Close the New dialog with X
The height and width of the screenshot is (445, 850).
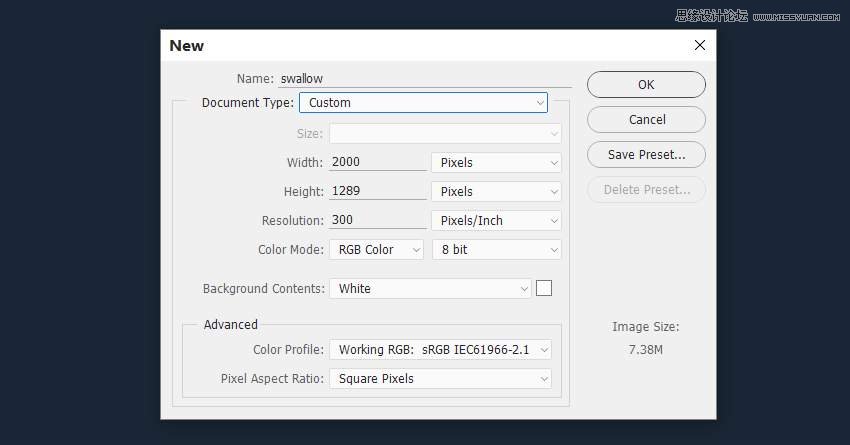[x=700, y=45]
